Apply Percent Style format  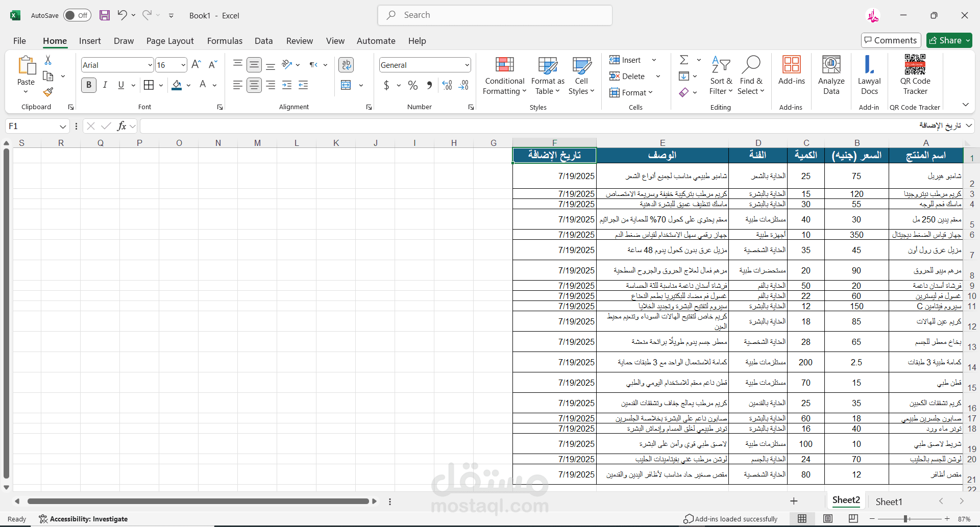pos(413,85)
